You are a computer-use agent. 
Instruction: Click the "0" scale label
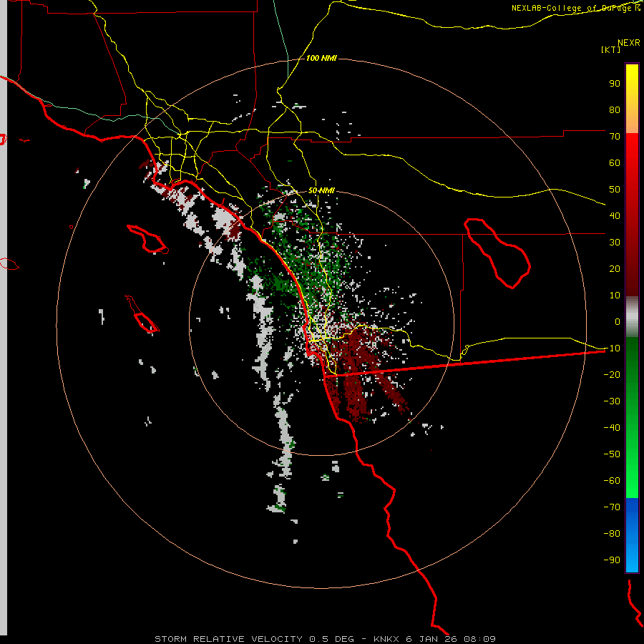(618, 322)
